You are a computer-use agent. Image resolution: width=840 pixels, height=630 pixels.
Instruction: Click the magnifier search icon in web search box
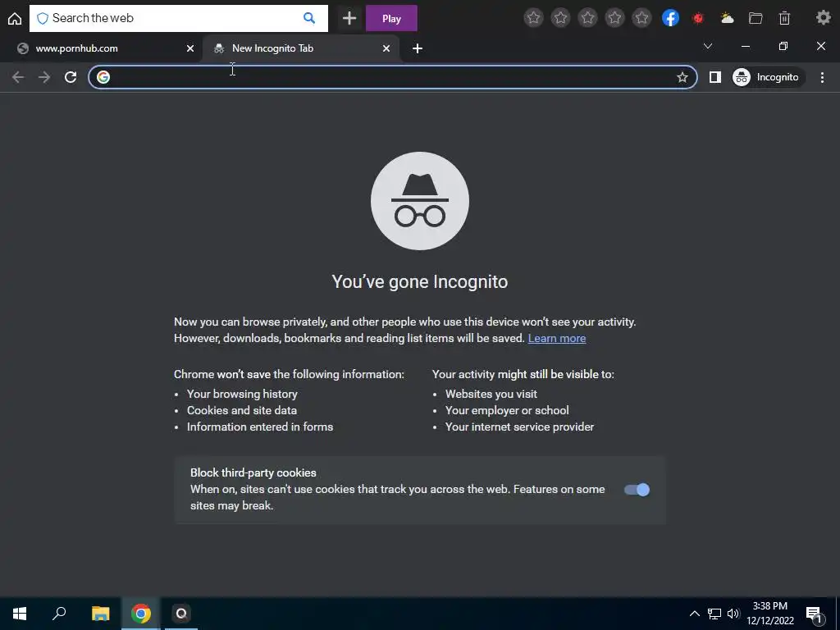pyautogui.click(x=309, y=18)
